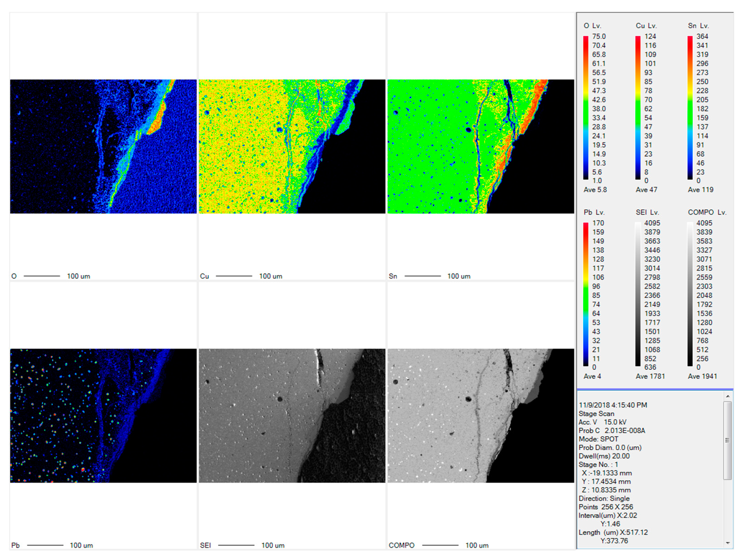This screenshot has width=745, height=560.
Task: Click the Cu Lv. color scale bar
Action: tap(638, 108)
